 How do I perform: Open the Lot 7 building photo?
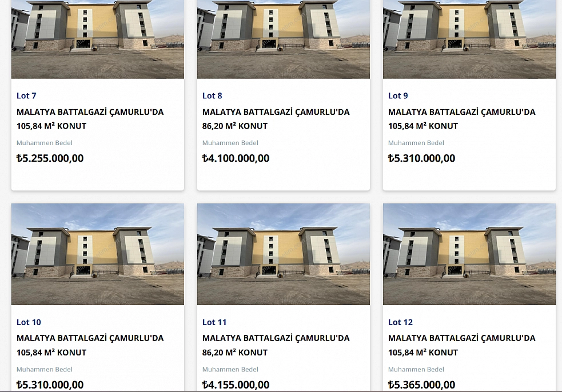point(98,39)
